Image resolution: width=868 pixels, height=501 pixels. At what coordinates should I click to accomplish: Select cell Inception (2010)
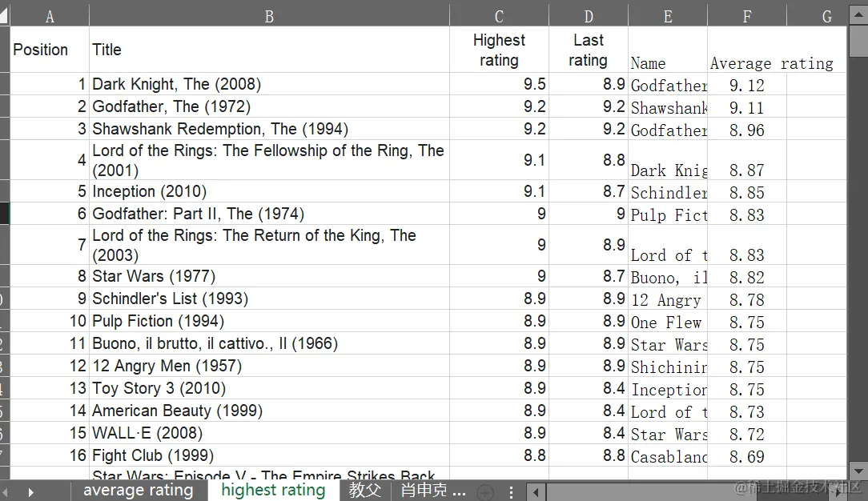pos(269,191)
